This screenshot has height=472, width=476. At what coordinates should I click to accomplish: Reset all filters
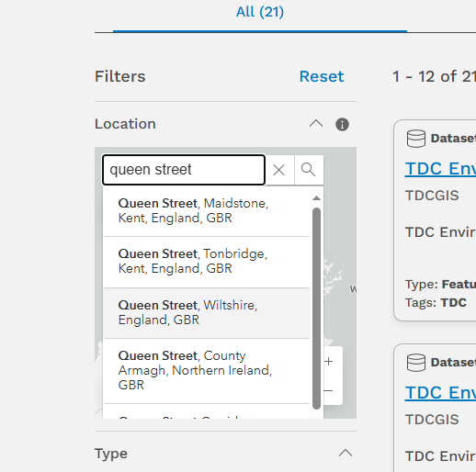coord(322,76)
